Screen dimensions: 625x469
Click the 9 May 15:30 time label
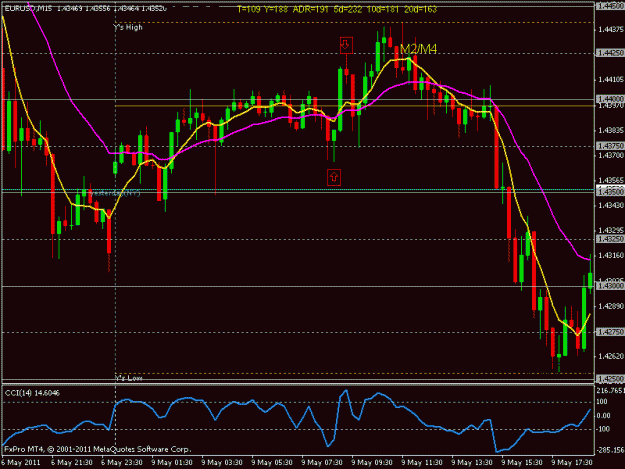click(522, 463)
